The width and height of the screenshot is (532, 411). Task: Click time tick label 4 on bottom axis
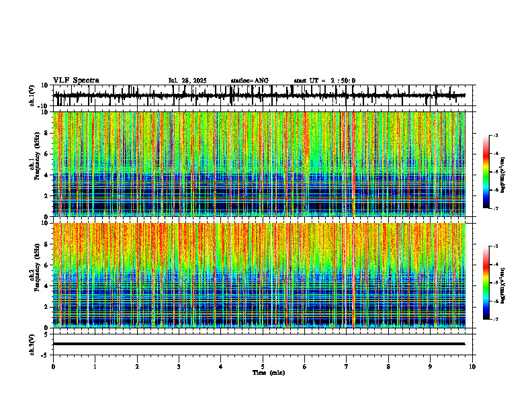(x=221, y=367)
